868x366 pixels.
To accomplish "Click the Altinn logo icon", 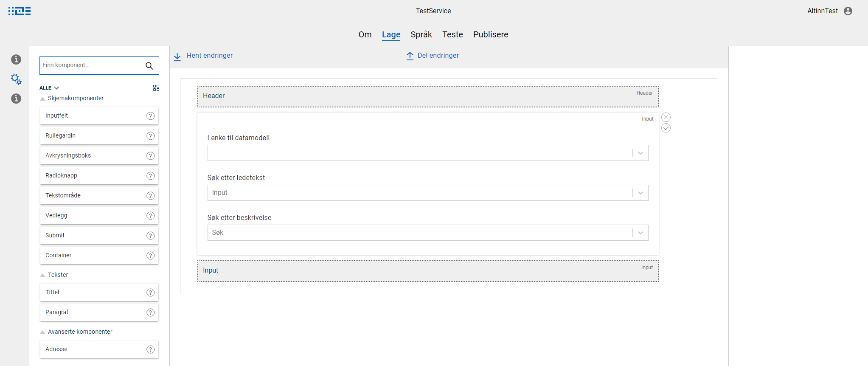I will (x=20, y=11).
